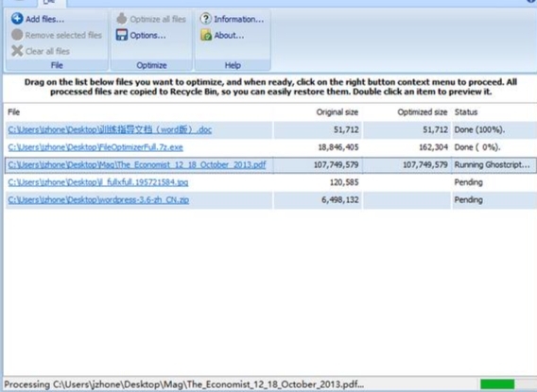The height and width of the screenshot is (392, 537).
Task: Click the Add files... text label
Action: click(44, 19)
